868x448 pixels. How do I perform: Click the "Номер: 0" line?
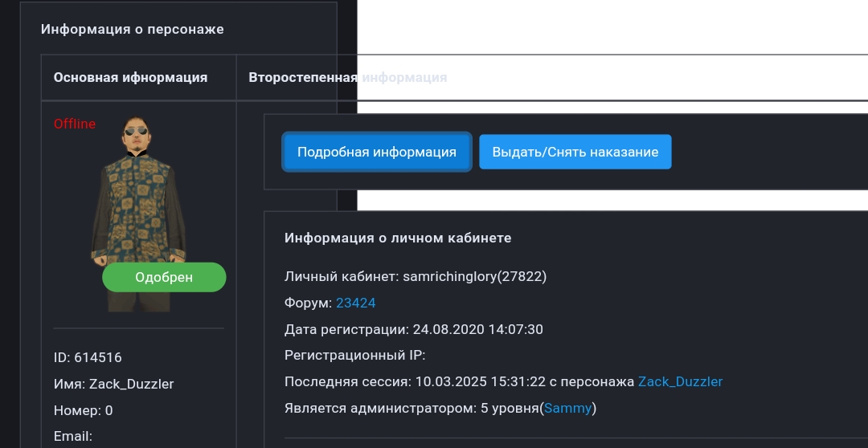click(x=83, y=410)
